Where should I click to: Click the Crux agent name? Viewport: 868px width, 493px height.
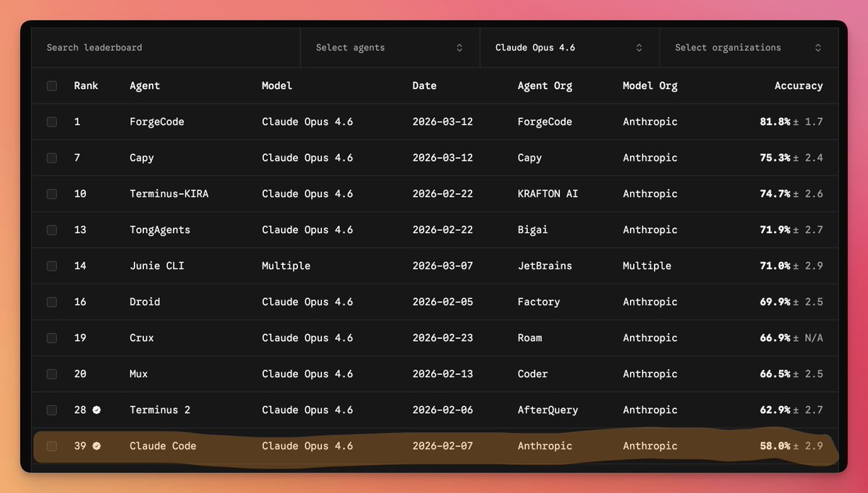click(x=142, y=338)
